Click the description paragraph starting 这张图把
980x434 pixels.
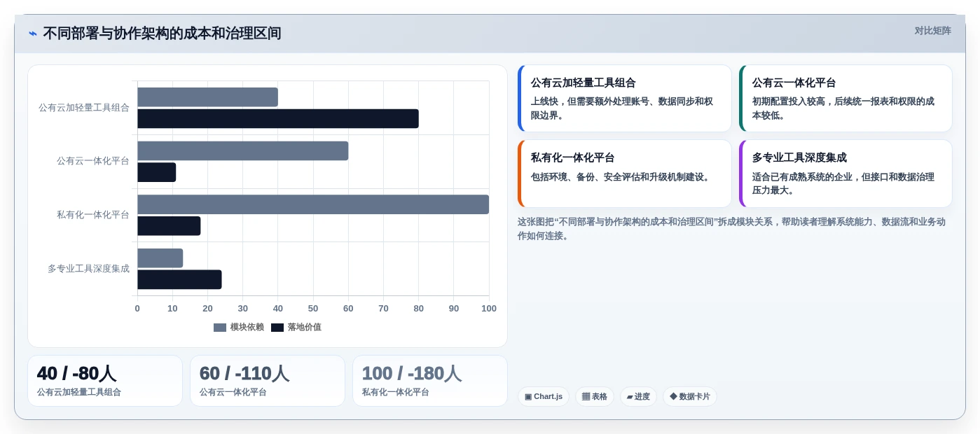click(731, 229)
